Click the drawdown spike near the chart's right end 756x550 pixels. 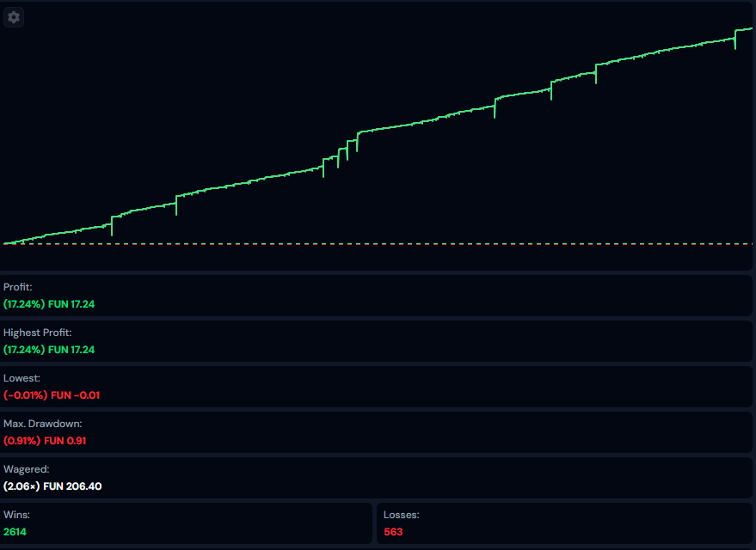pyautogui.click(x=734, y=40)
